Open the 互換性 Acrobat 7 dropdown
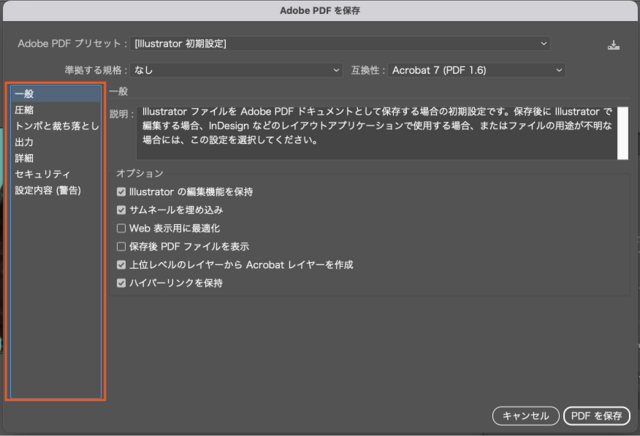The width and height of the screenshot is (640, 436). tap(476, 70)
